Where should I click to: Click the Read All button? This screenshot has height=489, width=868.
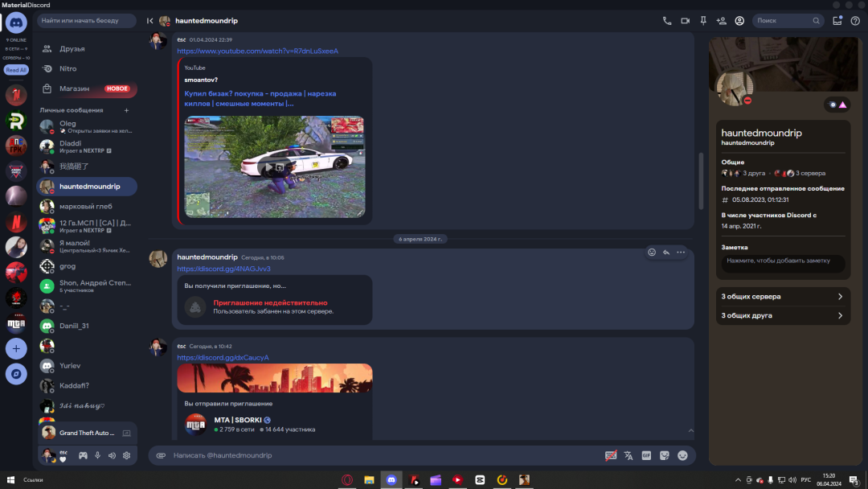16,70
